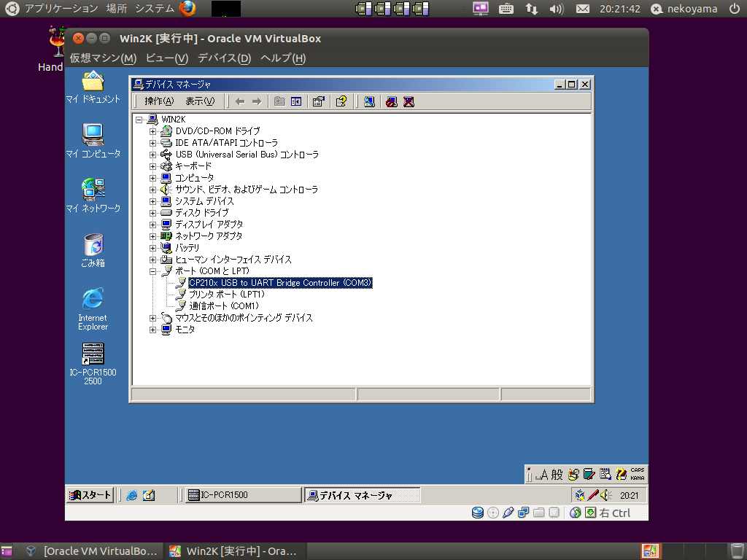Click デバイス マネージャ taskbar button
Image resolution: width=747 pixels, height=560 pixels.
[362, 495]
